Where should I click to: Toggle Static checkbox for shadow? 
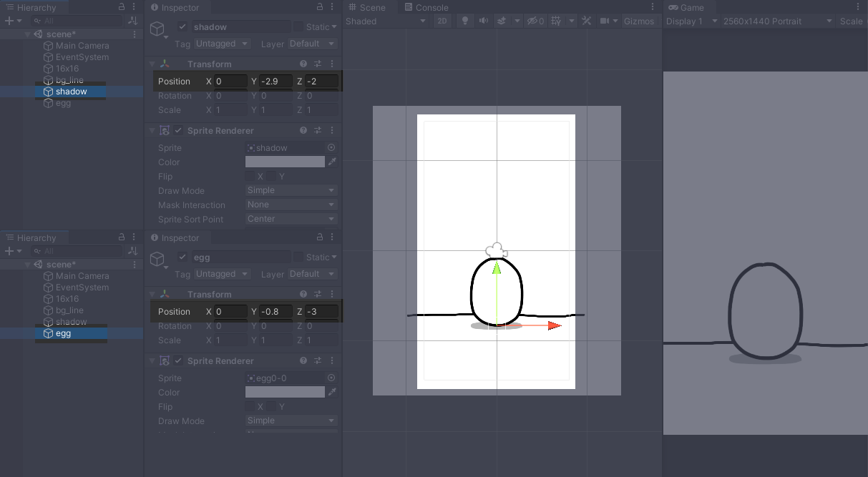point(298,26)
